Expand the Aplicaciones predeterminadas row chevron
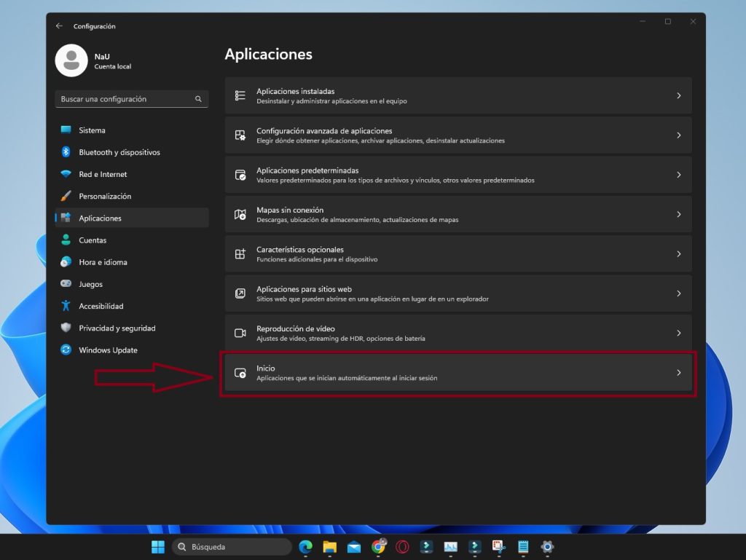Screen dimensions: 746x560 click(679, 175)
